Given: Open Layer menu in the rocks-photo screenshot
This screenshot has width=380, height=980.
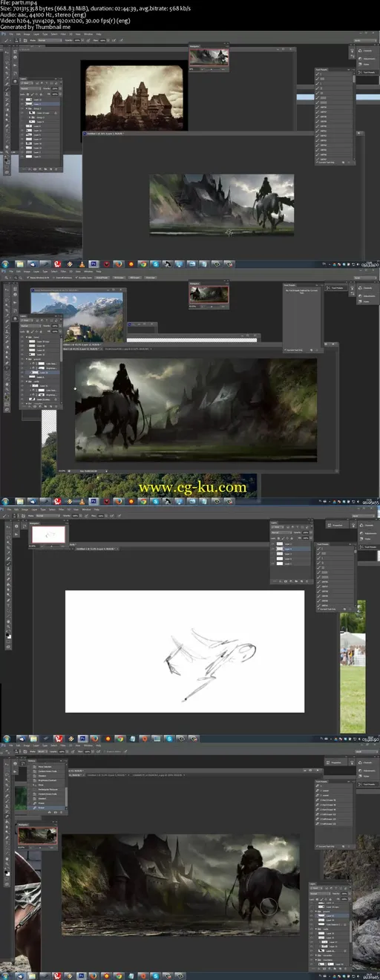Looking at the screenshot, I should (x=36, y=745).
